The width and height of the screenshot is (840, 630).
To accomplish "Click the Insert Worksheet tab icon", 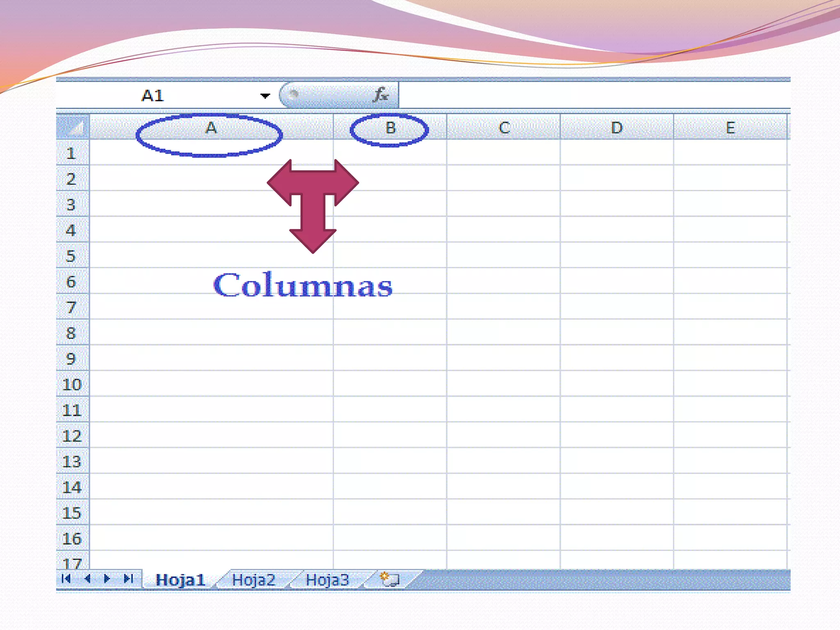I will [x=390, y=579].
